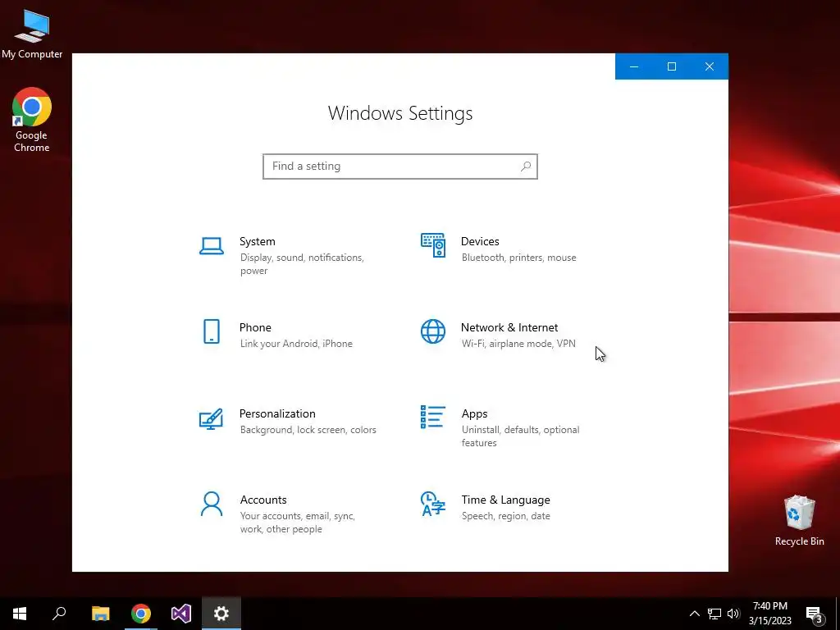Launch Chrome from the taskbar

[141, 614]
